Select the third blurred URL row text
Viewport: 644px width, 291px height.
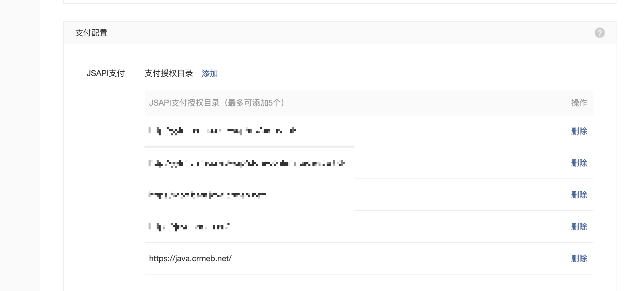click(x=207, y=195)
